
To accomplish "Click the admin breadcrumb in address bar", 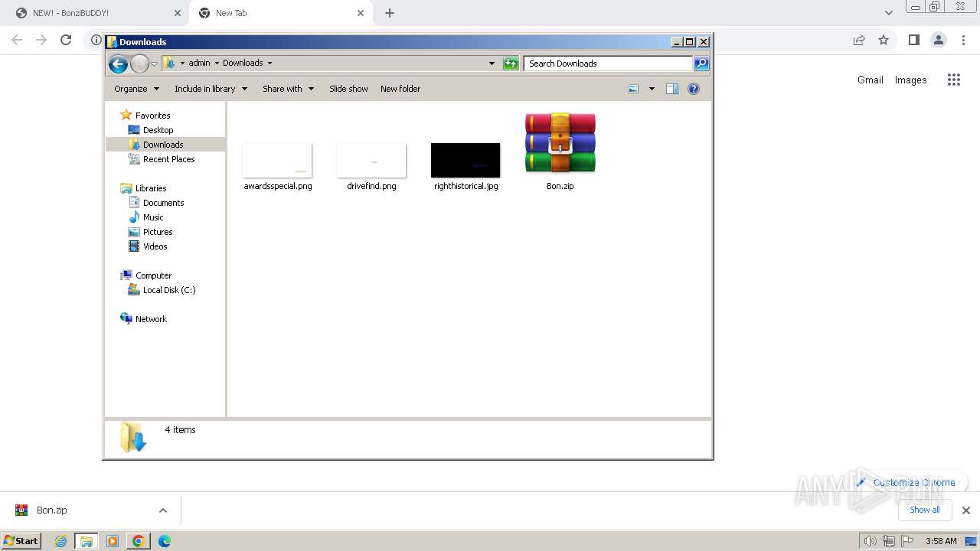I will point(199,63).
